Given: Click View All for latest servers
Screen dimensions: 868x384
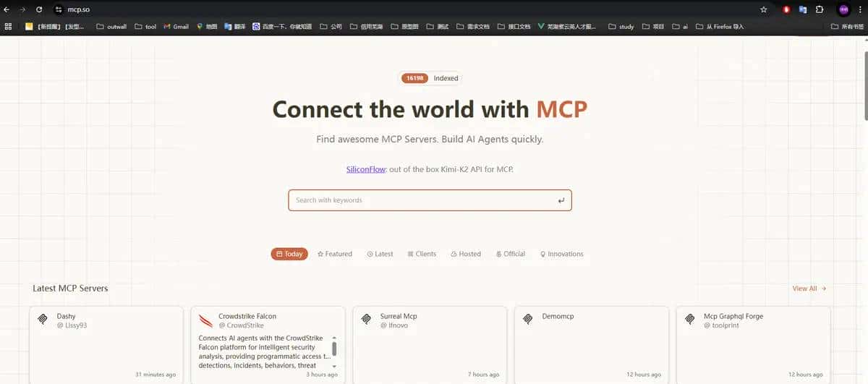Looking at the screenshot, I should 809,289.
